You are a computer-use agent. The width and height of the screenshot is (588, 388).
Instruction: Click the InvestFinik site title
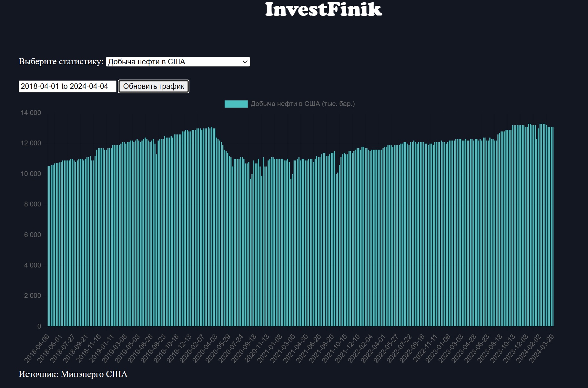point(324,9)
